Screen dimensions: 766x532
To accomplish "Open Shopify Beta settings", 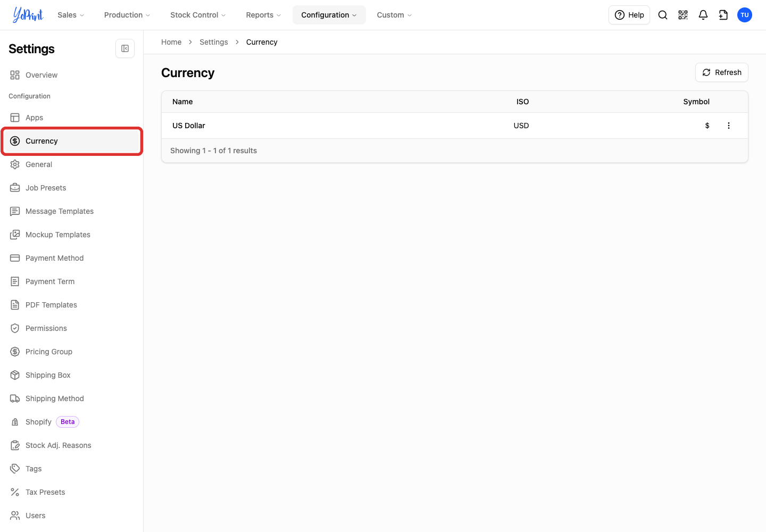I will coord(72,422).
